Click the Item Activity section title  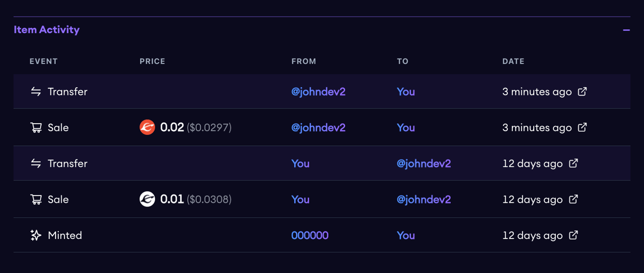47,30
